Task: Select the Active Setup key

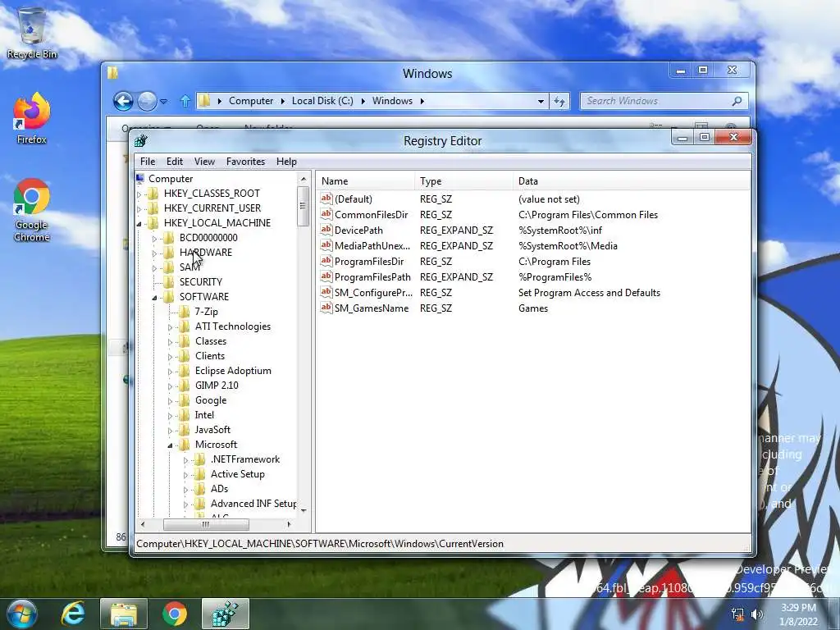Action: 237,474
